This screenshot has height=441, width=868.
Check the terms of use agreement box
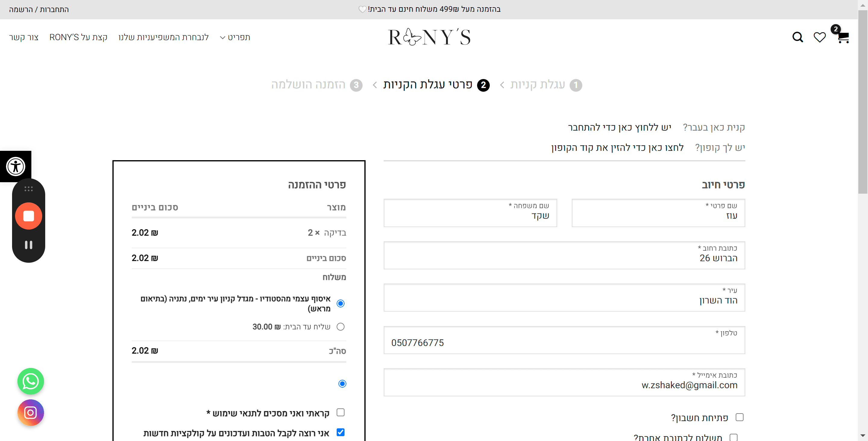point(341,412)
